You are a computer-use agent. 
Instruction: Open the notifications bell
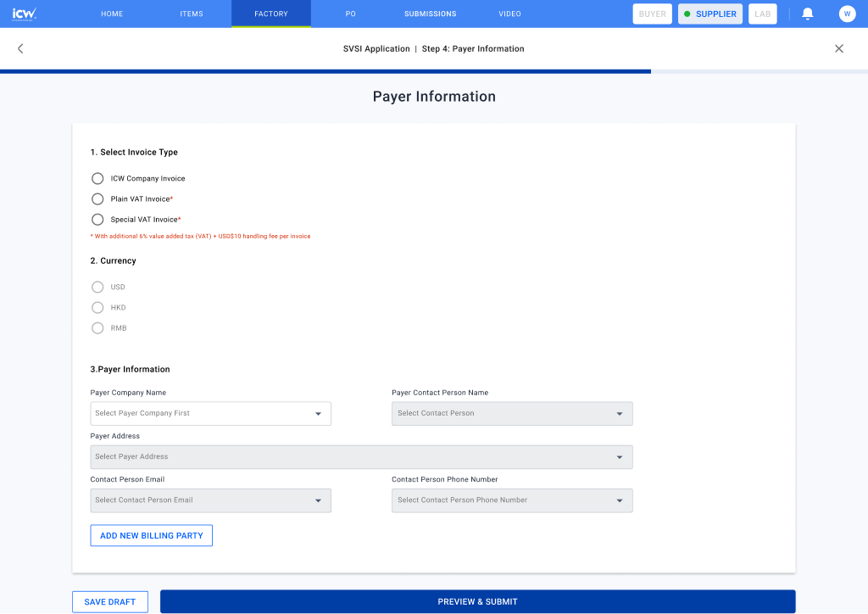808,14
